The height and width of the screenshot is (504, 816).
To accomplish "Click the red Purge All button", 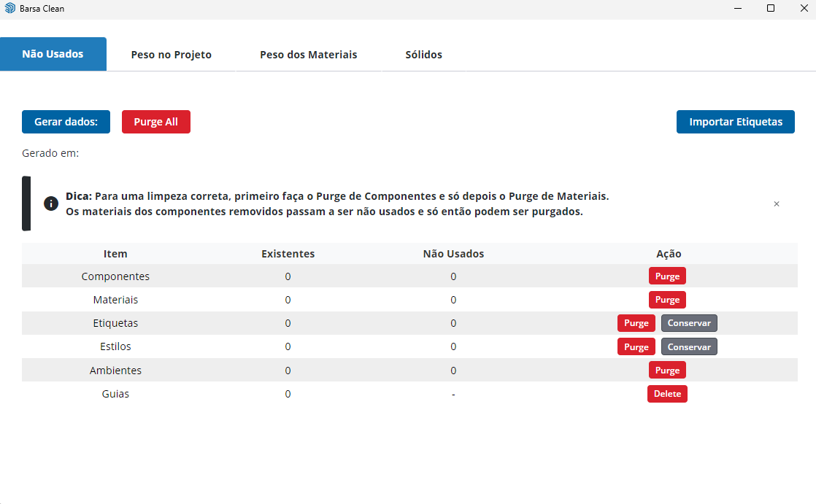I will [x=156, y=122].
